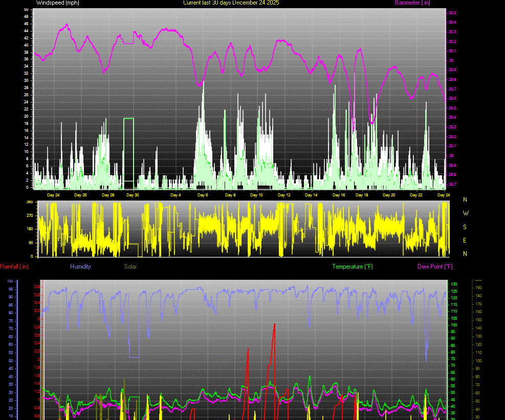
Task: Click the Windspeed (mph) axis label
Action: coord(57,3)
